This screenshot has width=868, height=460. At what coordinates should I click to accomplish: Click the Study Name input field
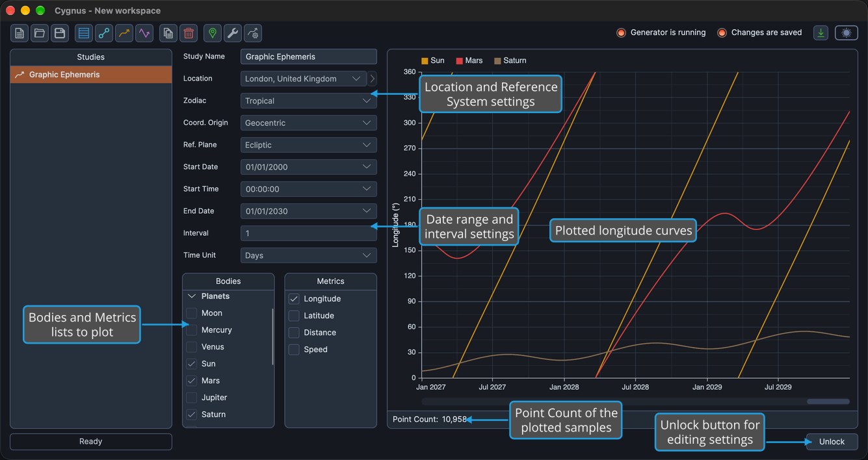click(x=309, y=57)
